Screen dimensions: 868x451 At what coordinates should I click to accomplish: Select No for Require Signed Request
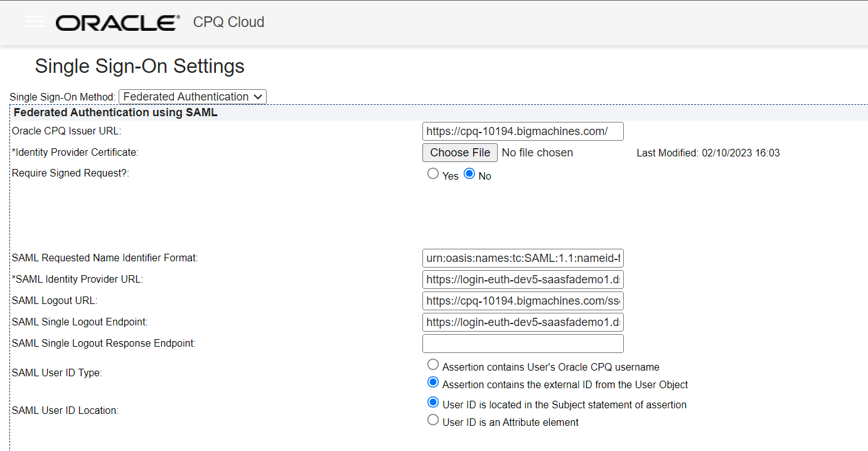pos(470,173)
